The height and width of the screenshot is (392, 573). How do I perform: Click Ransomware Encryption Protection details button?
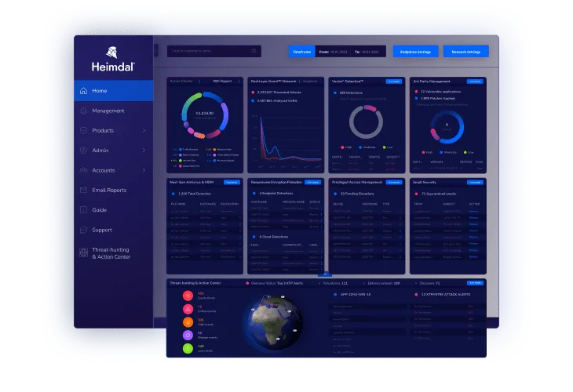(x=313, y=182)
